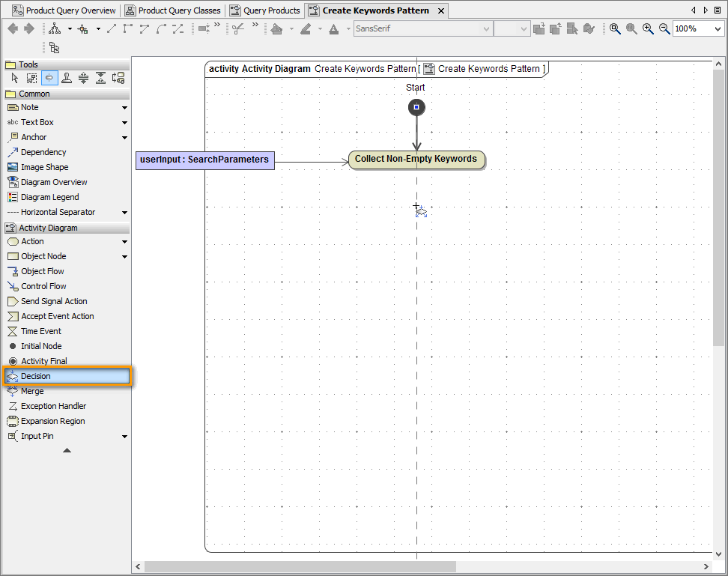Open the zoom percentage dropdown
Screen dimensions: 728x576
pyautogui.click(x=718, y=28)
